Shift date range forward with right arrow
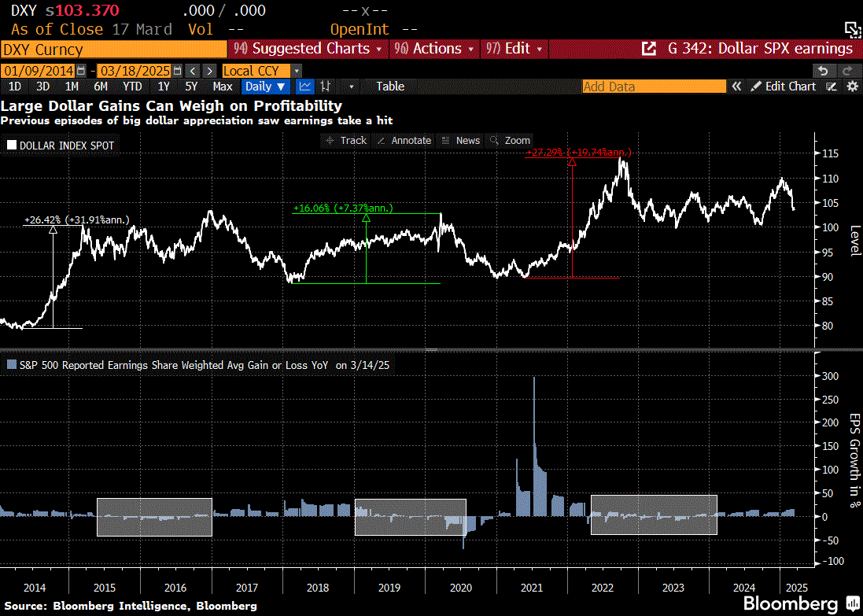The width and height of the screenshot is (863, 616). [210, 71]
